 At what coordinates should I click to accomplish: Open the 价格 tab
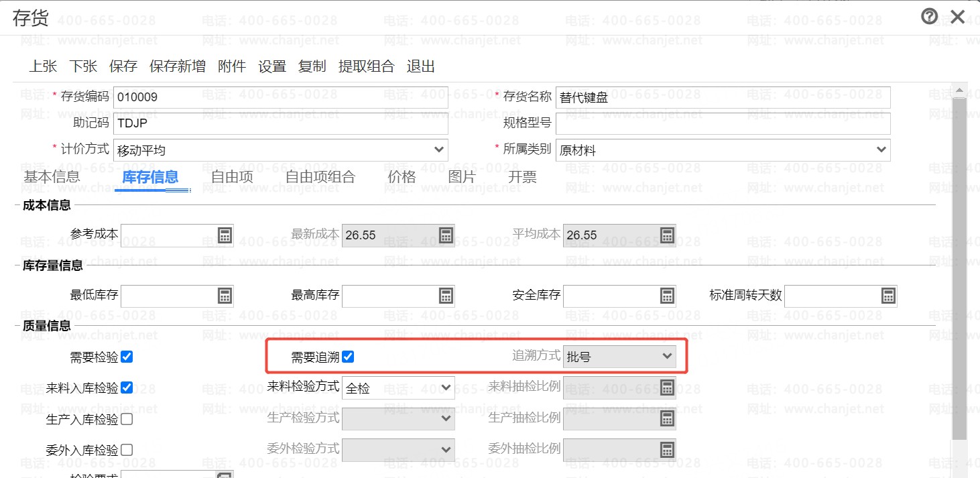pos(402,177)
